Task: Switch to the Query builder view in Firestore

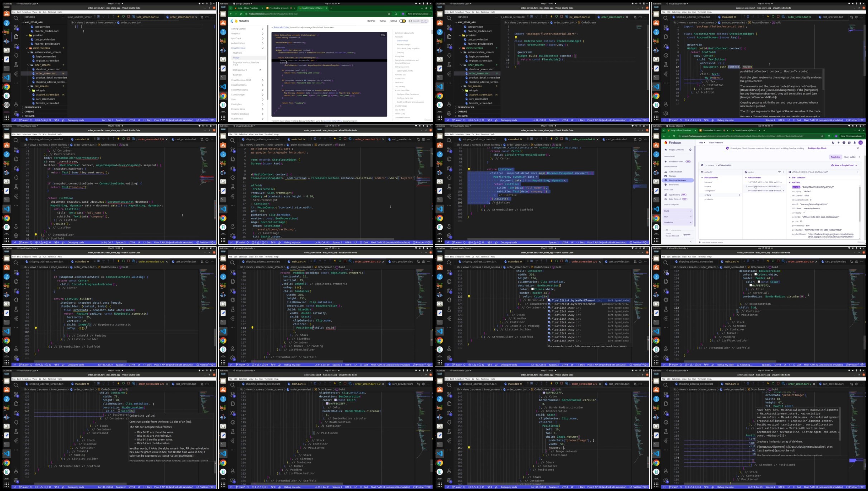Action: [x=850, y=157]
